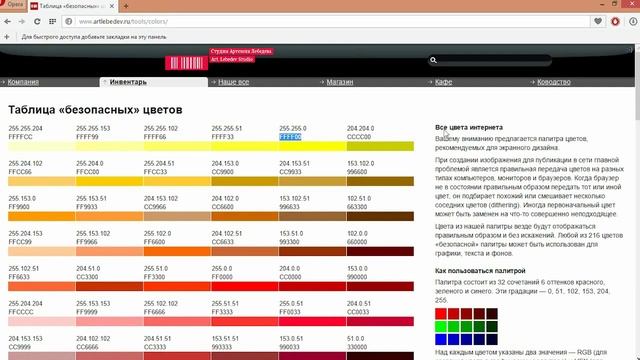This screenshot has width=640, height=360.
Task: Click the 993300 hex code
Action: pyautogui.click(x=289, y=242)
